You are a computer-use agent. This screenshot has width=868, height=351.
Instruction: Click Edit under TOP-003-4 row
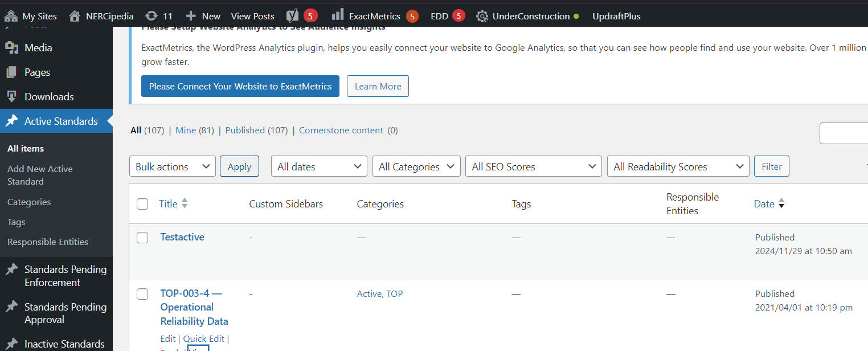(x=168, y=338)
